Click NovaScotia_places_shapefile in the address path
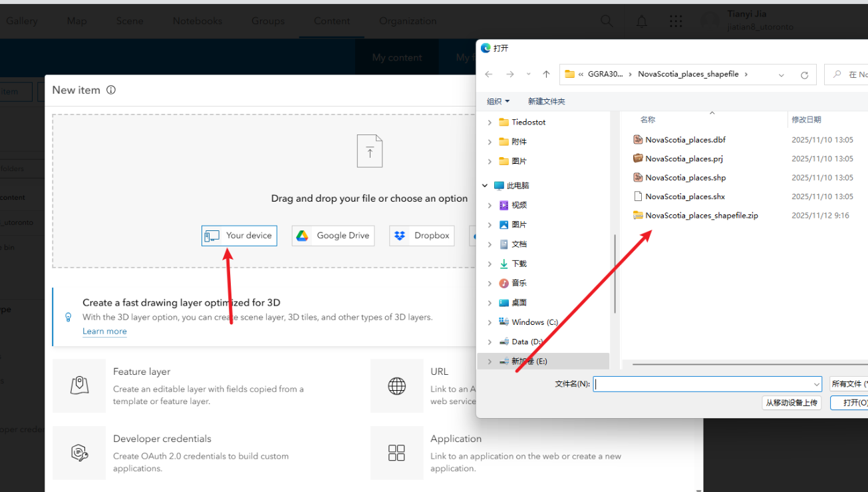This screenshot has width=868, height=492. tap(688, 75)
